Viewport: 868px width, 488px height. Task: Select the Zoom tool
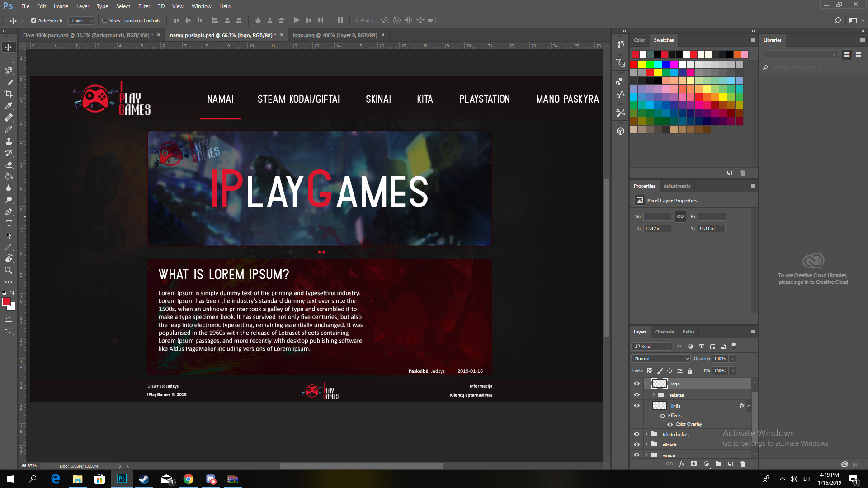(x=9, y=270)
